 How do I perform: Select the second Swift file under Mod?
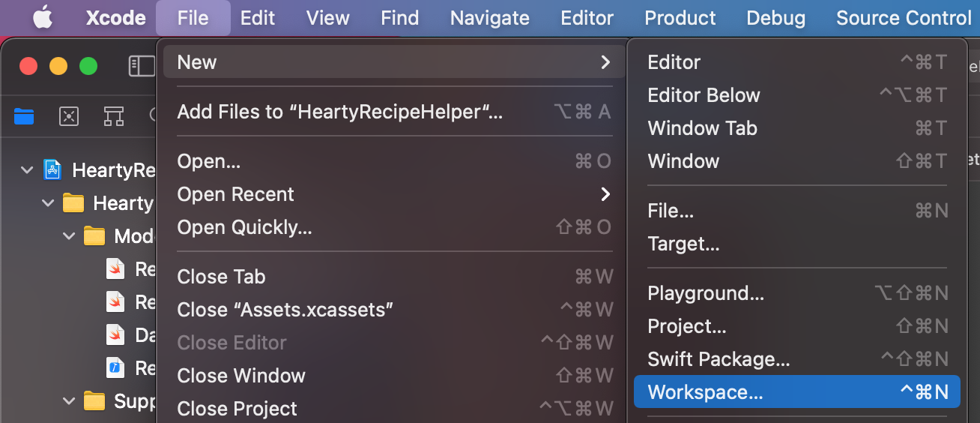point(115,301)
